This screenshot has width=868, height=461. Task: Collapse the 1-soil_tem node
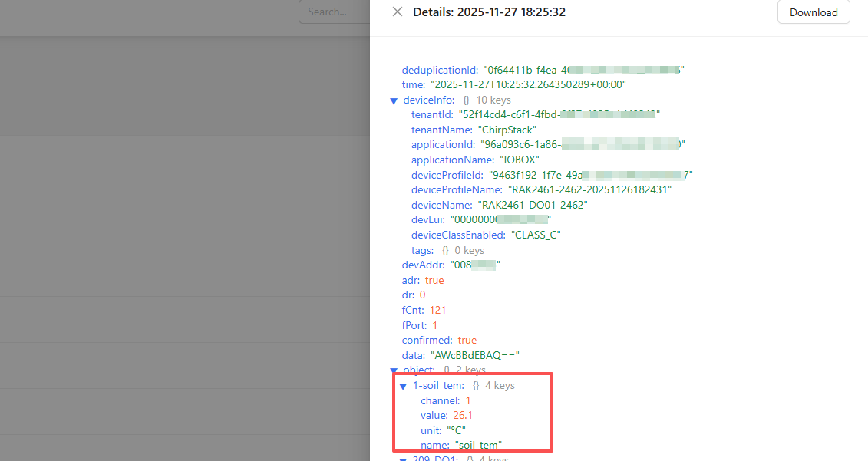tap(403, 386)
